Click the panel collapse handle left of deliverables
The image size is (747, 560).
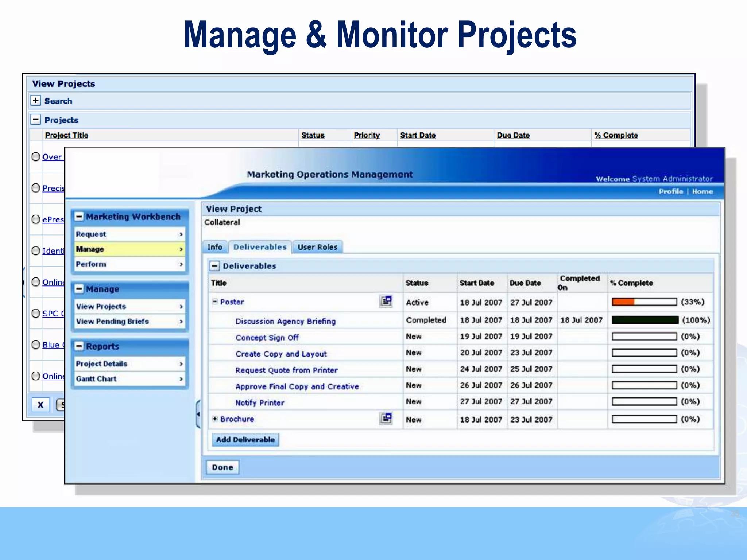click(198, 414)
